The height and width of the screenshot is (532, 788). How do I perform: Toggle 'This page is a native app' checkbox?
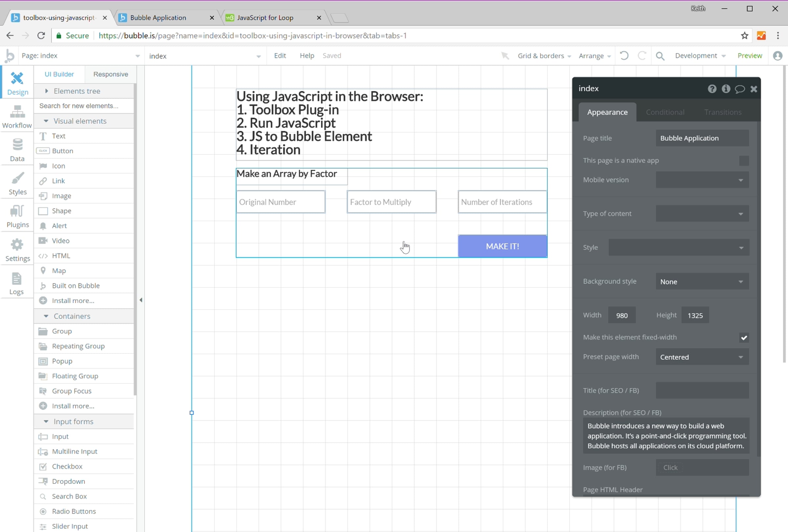point(744,161)
